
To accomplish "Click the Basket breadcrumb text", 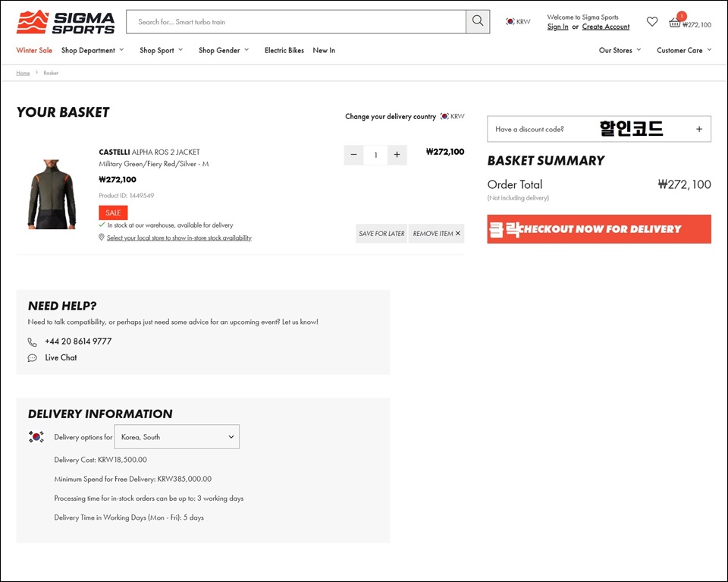I will [x=51, y=73].
